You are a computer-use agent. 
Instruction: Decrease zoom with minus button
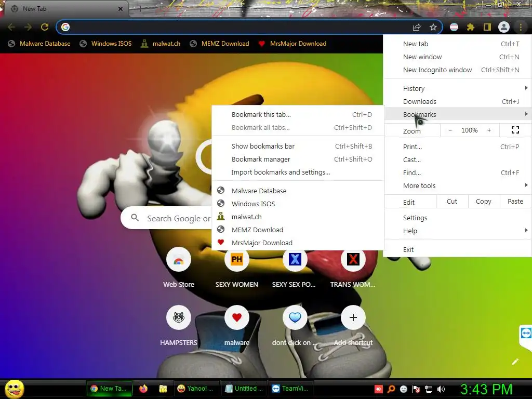[x=450, y=130]
